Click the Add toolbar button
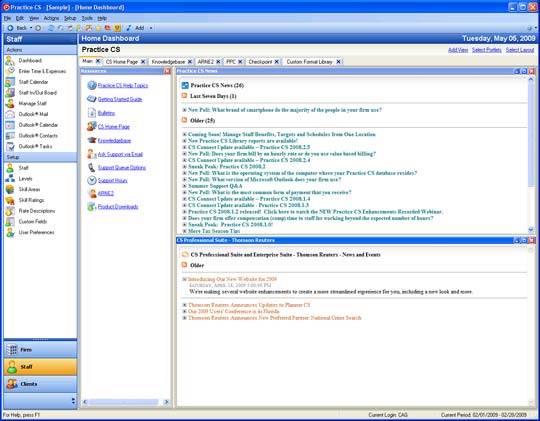This screenshot has height=421, width=540. pos(135,28)
